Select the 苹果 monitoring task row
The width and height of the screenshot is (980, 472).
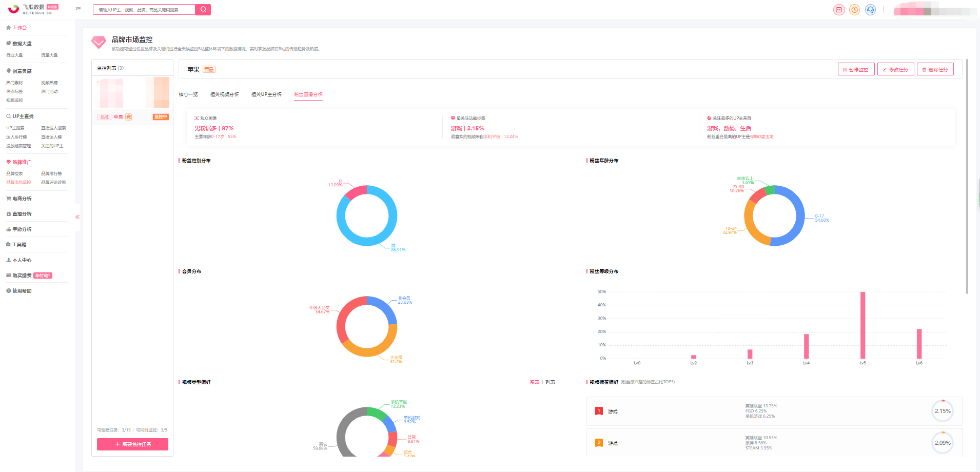coord(132,117)
